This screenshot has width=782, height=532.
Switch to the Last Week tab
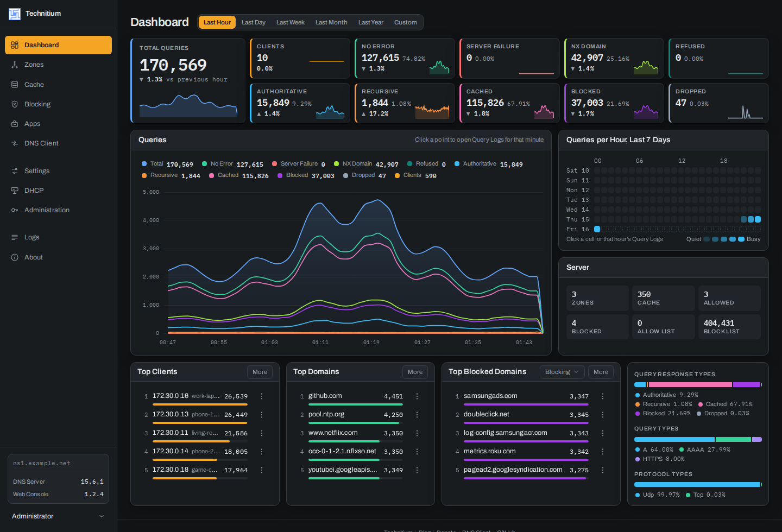coord(291,22)
